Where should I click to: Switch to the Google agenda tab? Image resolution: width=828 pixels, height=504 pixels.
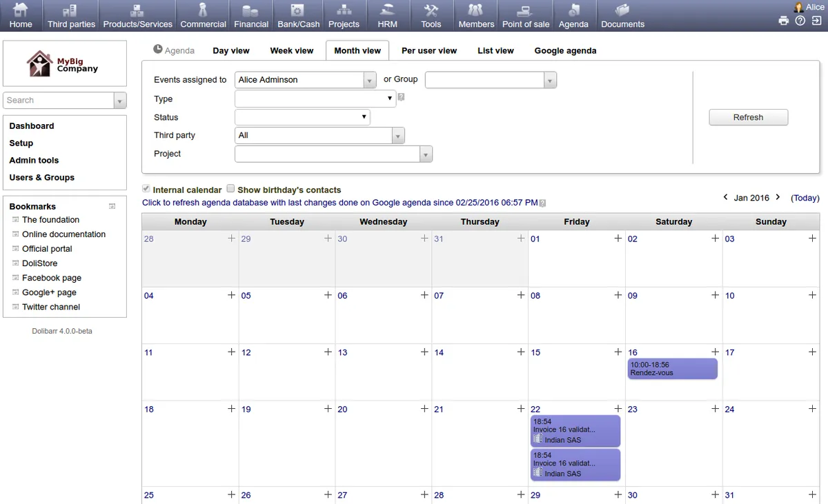565,50
